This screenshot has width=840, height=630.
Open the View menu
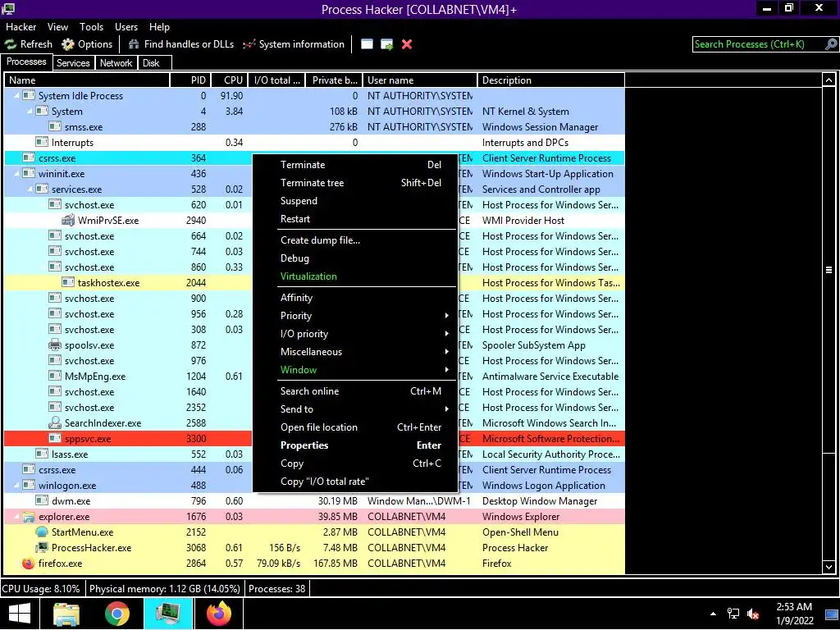click(57, 27)
